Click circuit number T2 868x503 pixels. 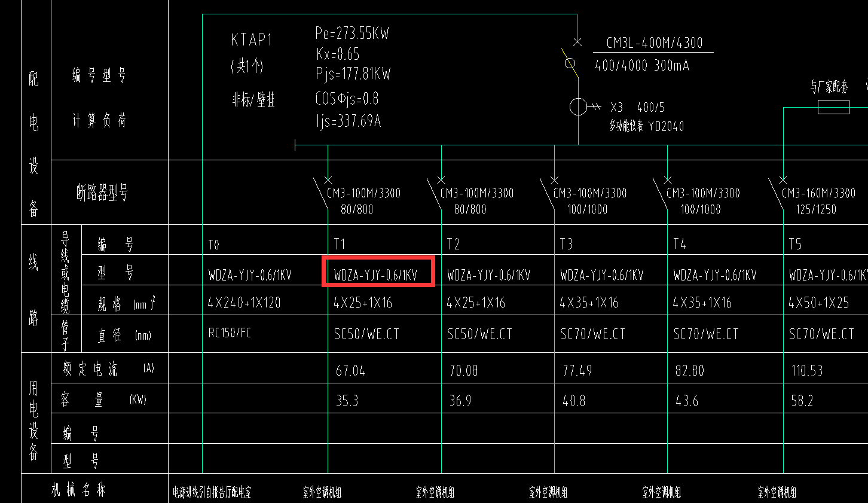click(453, 243)
